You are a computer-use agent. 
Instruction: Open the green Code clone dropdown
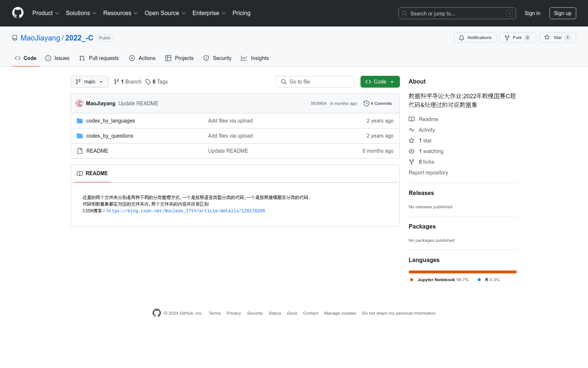(x=380, y=82)
